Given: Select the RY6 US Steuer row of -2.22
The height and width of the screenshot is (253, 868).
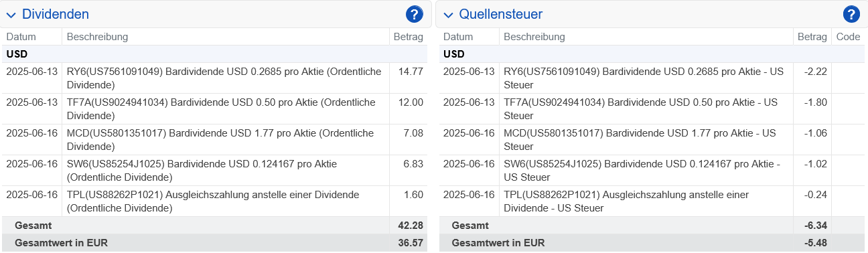Looking at the screenshot, I should tap(652, 78).
